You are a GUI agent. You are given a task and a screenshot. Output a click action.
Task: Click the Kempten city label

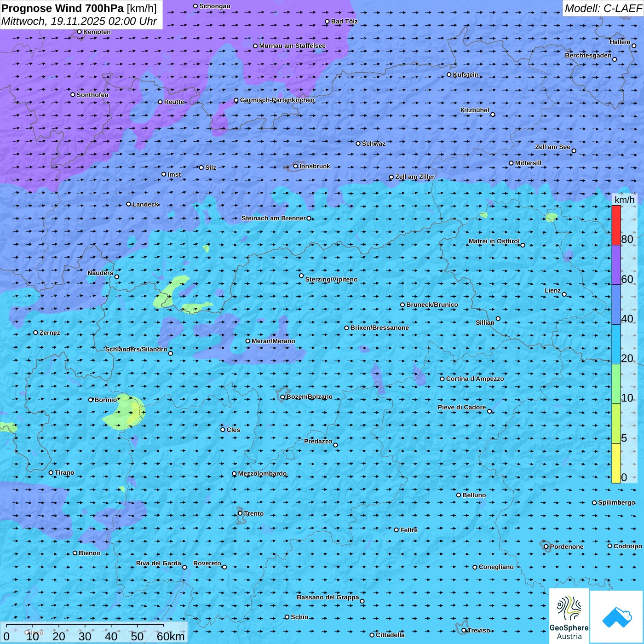pyautogui.click(x=97, y=32)
